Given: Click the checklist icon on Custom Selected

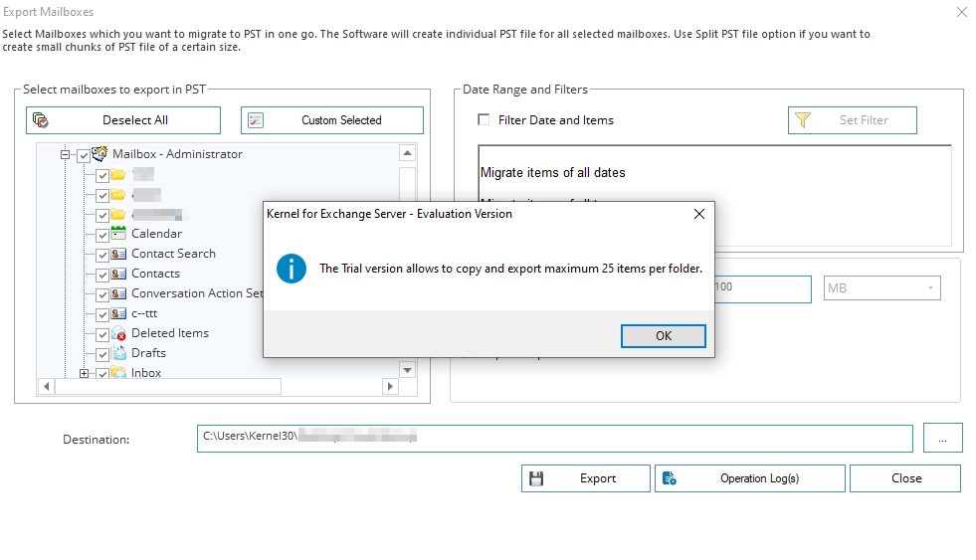Looking at the screenshot, I should tap(256, 120).
